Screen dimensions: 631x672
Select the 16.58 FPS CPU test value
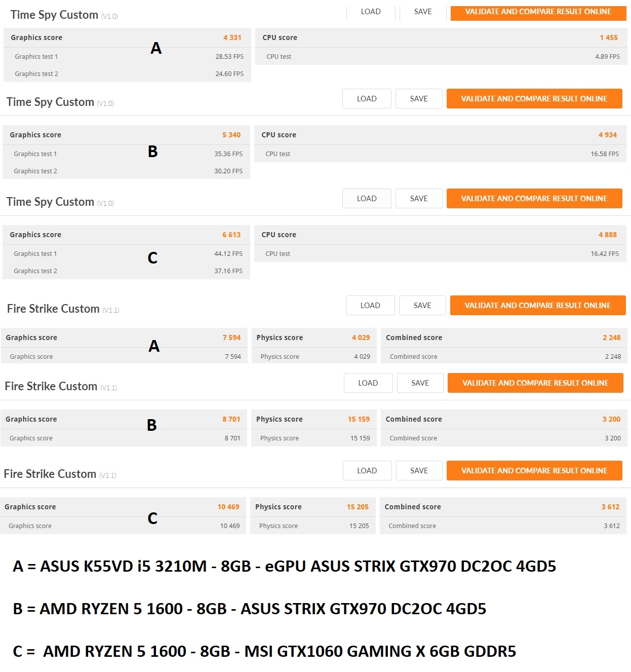click(x=605, y=154)
